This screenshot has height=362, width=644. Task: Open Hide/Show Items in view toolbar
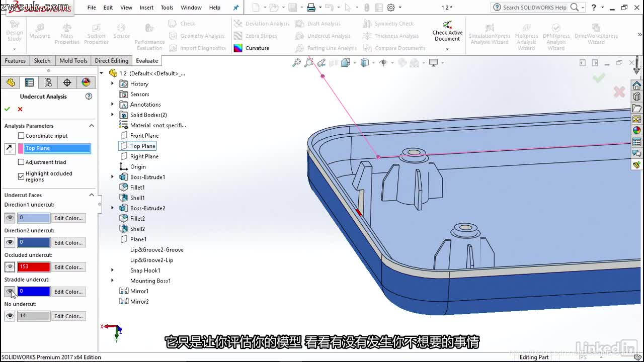(383, 62)
